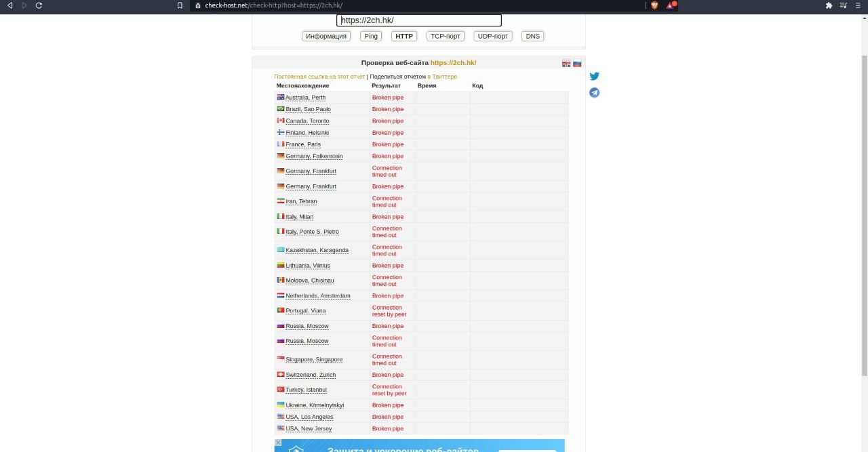Bookmark this page using the bookmark icon
Screen dimensions: 868x452
click(x=180, y=5)
